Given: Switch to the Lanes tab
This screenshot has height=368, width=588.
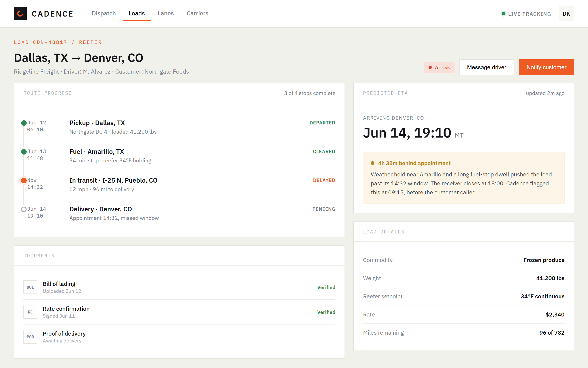Looking at the screenshot, I should click(166, 13).
